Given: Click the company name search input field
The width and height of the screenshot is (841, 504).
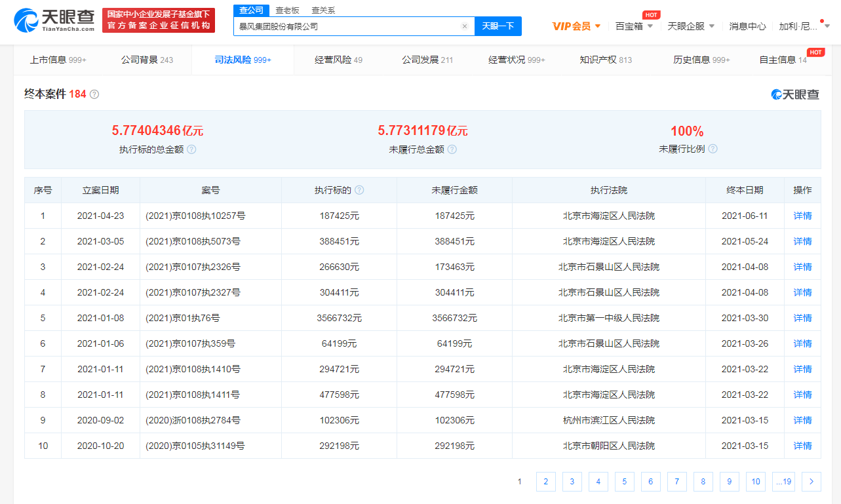Looking at the screenshot, I should pyautogui.click(x=346, y=27).
